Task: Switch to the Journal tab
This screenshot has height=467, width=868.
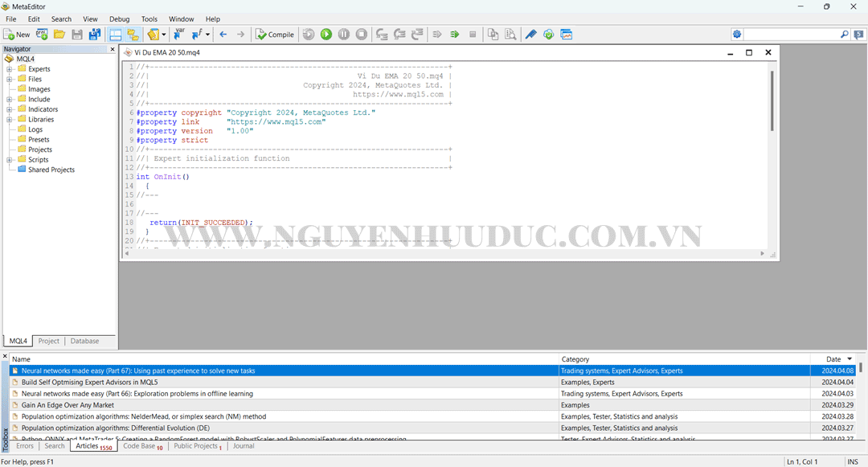Action: pyautogui.click(x=244, y=446)
